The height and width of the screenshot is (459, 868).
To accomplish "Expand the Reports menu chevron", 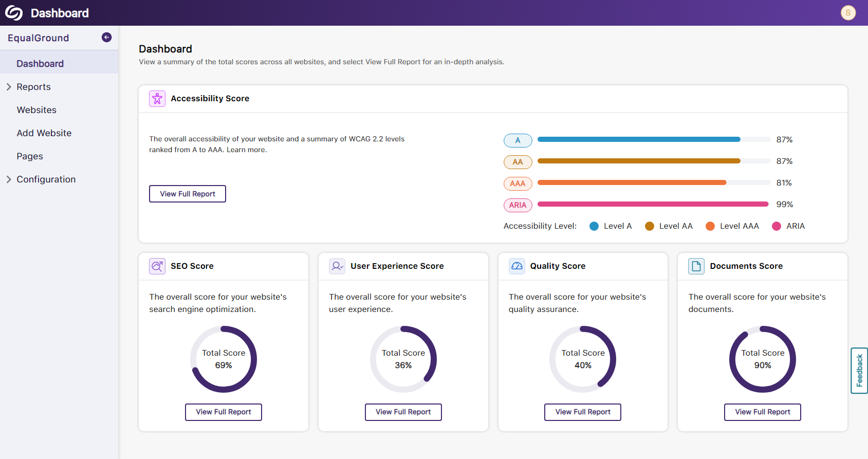I will click(9, 87).
